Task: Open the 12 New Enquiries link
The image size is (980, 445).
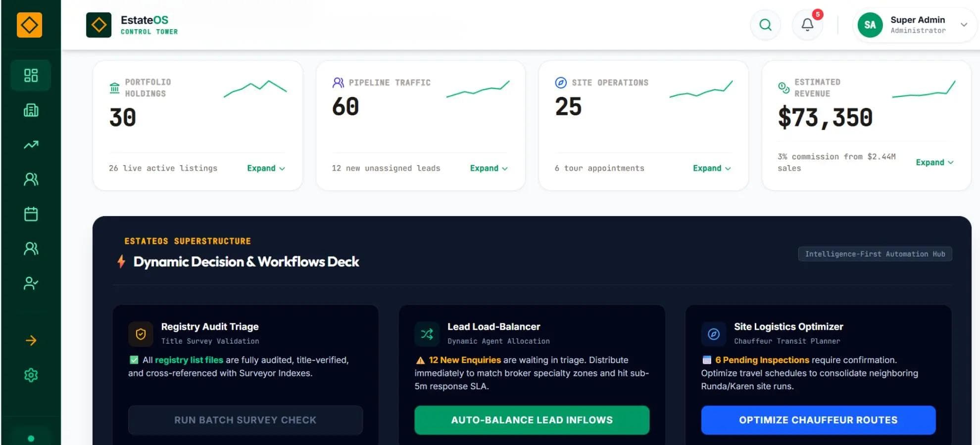Action: pyautogui.click(x=465, y=360)
